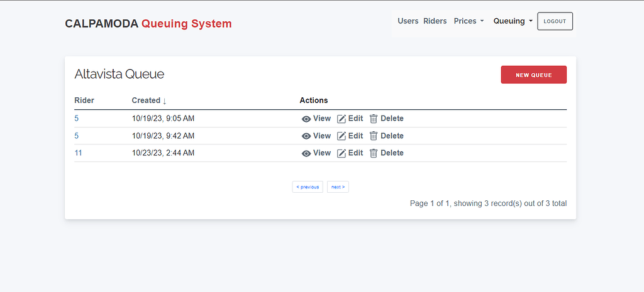644x292 pixels.
Task: Click the trash Delete icon in the first row
Action: pos(374,119)
